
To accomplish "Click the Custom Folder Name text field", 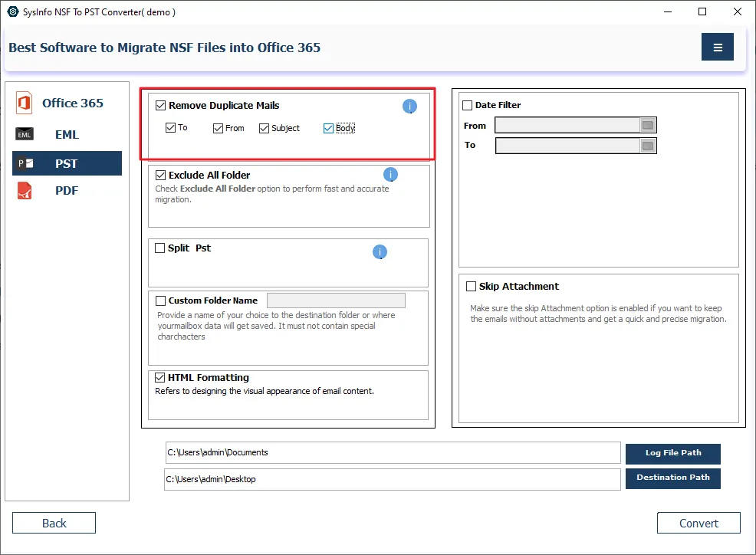I will point(336,300).
